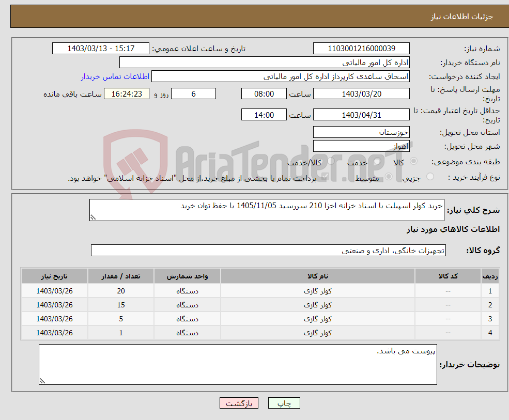Click the تعداد / مقدار column header
The width and height of the screenshot is (509, 420).
(121, 276)
